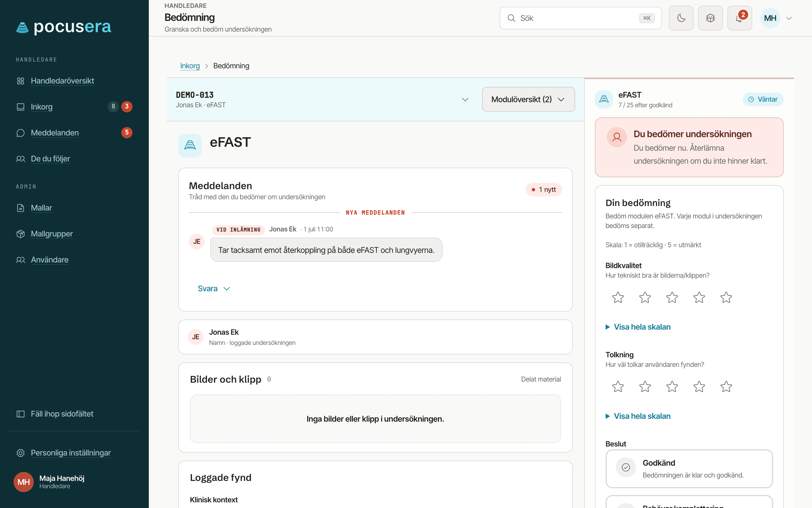Rate Tolkning with five stars
Viewport: 812px width, 508px height.
726,387
